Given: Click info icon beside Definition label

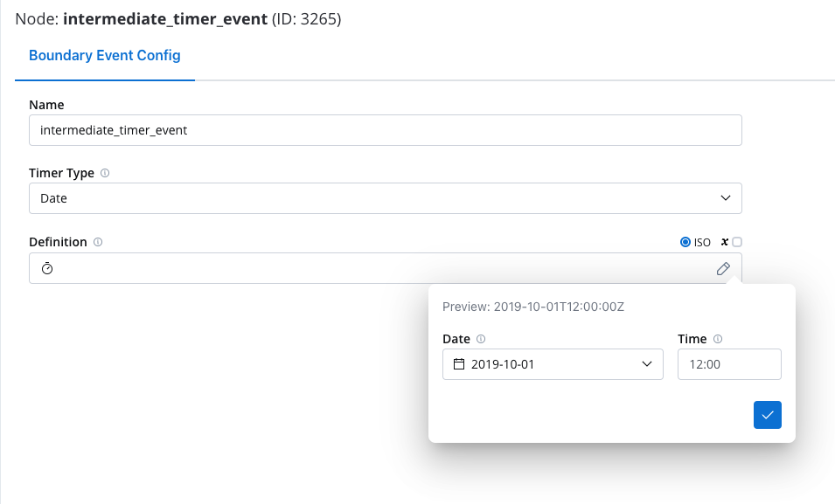Looking at the screenshot, I should [98, 242].
